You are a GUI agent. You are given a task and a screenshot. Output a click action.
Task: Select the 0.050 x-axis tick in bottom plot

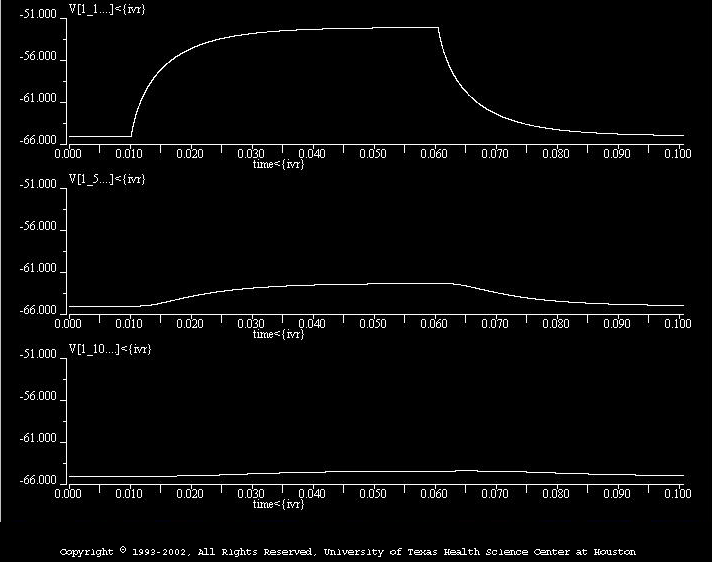tap(373, 494)
